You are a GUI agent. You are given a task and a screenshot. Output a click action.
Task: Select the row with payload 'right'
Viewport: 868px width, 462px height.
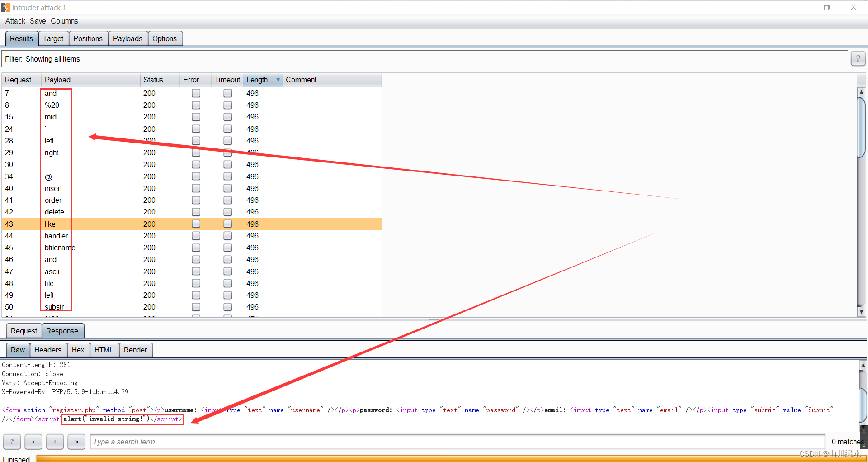pyautogui.click(x=192, y=152)
